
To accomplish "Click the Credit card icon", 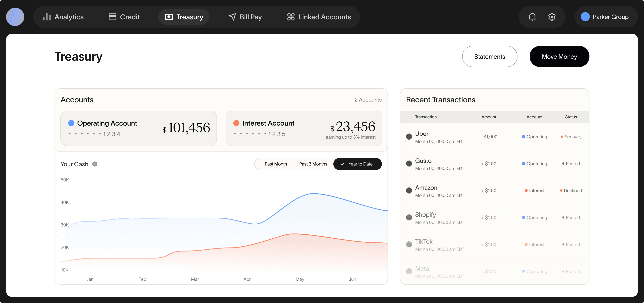I will coord(112,17).
